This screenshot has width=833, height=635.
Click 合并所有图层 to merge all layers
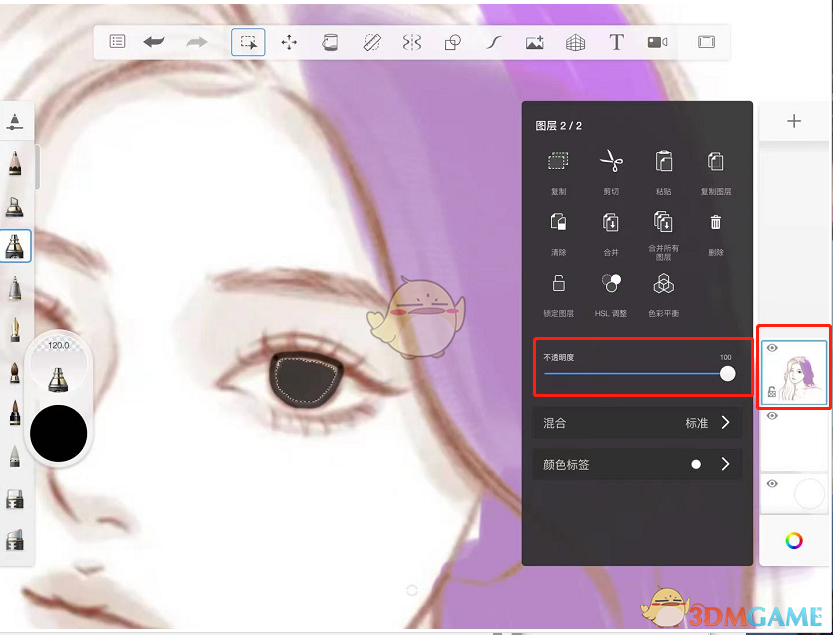click(x=663, y=222)
